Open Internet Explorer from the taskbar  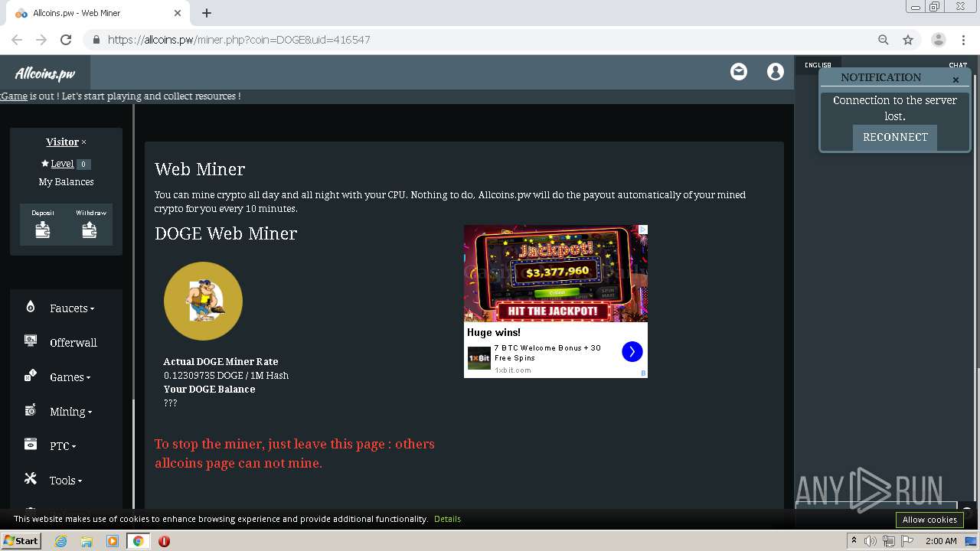[61, 541]
